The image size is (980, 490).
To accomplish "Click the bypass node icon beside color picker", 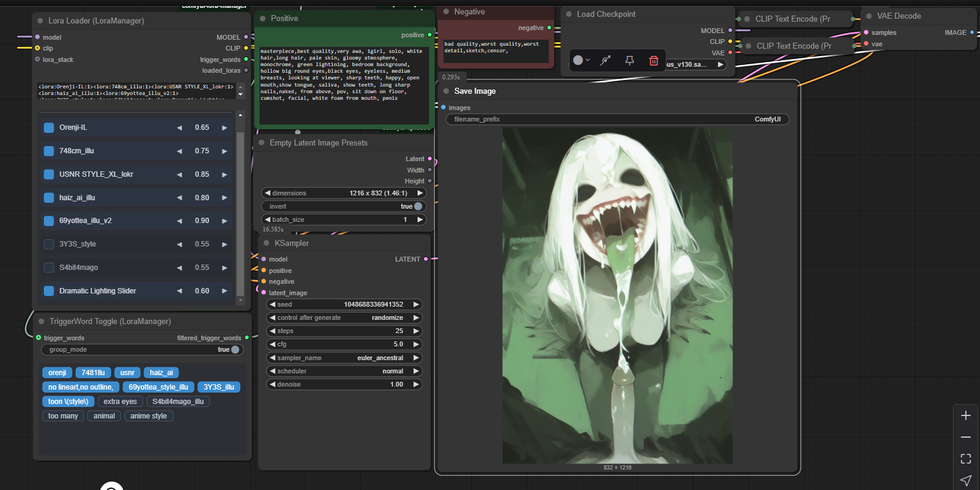I will 606,60.
